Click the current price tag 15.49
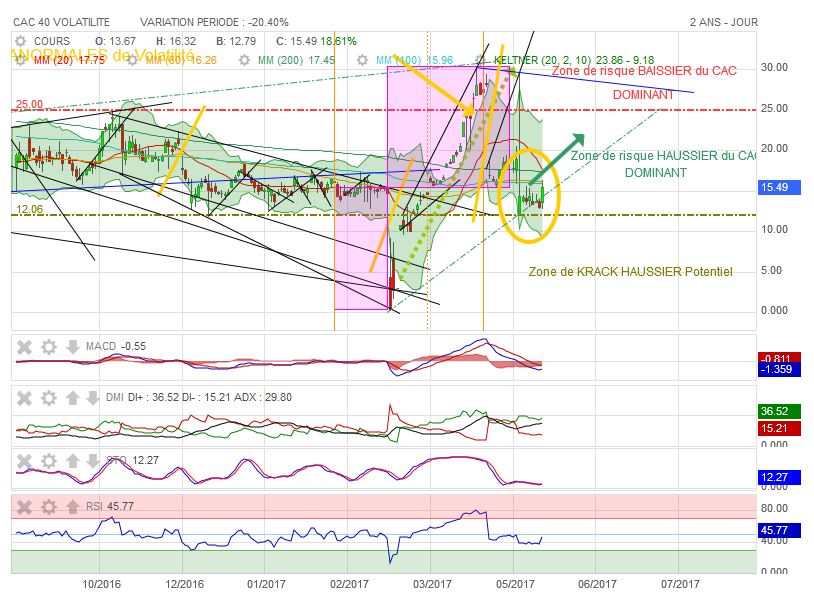This screenshot has width=814, height=601. tap(779, 187)
